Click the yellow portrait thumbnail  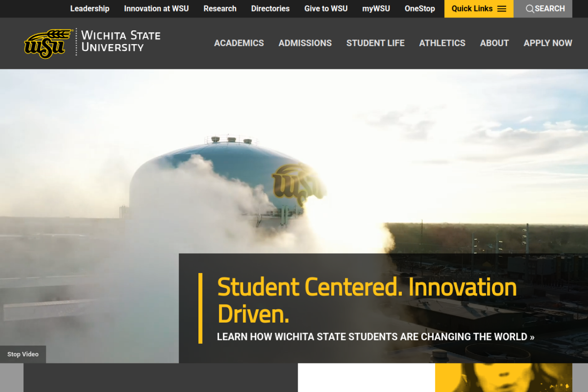pos(503,378)
